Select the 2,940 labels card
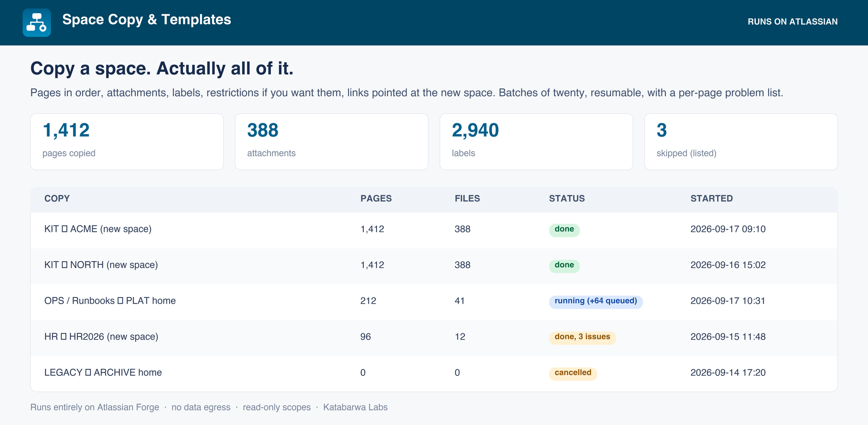The width and height of the screenshot is (868, 425). point(536,142)
